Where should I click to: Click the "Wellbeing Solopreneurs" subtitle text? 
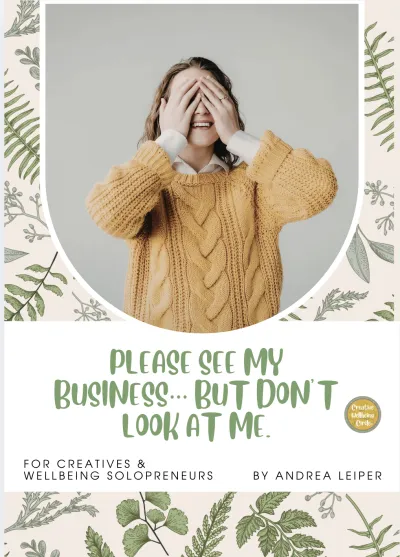click(118, 475)
